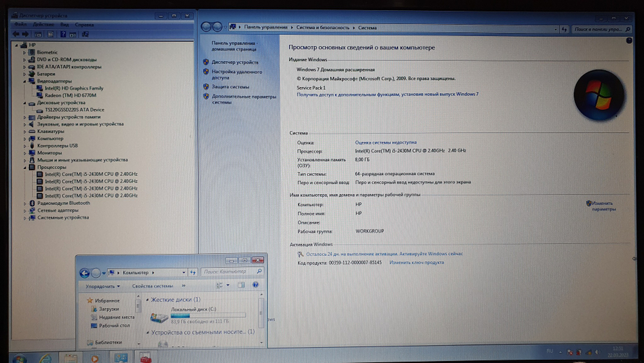Open Windows Media Player taskbar icon

click(95, 358)
